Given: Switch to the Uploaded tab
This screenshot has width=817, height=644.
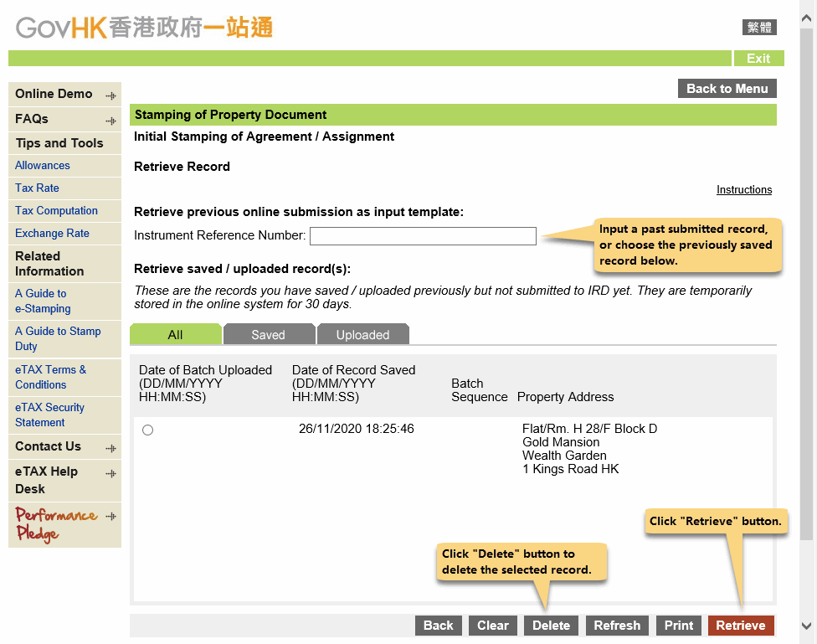Looking at the screenshot, I should tap(362, 335).
